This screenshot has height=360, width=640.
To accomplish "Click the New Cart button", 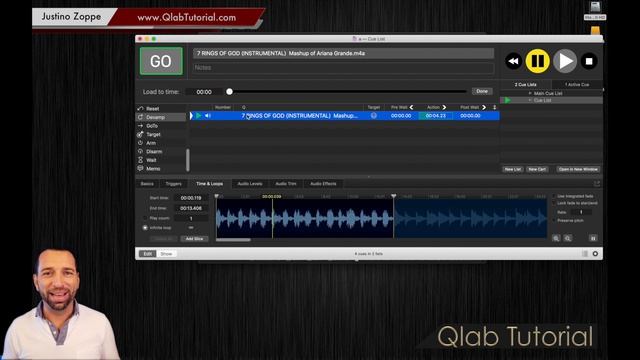I will pyautogui.click(x=537, y=169).
